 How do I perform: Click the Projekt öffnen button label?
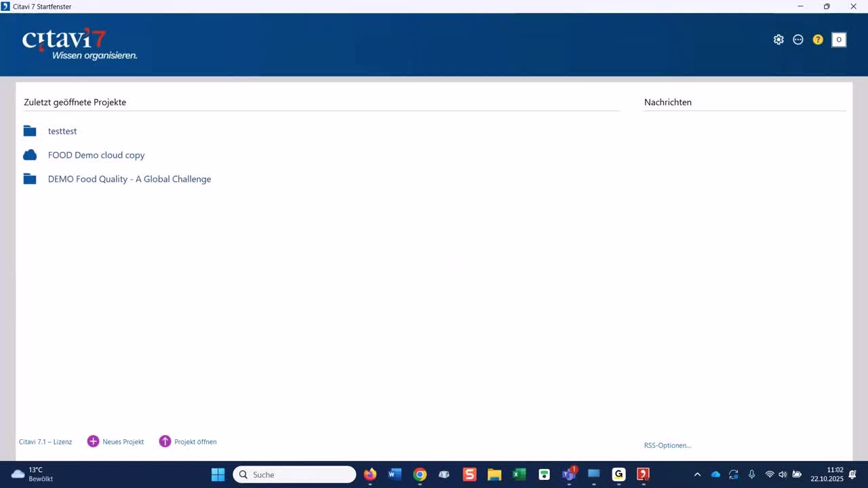[195, 442]
